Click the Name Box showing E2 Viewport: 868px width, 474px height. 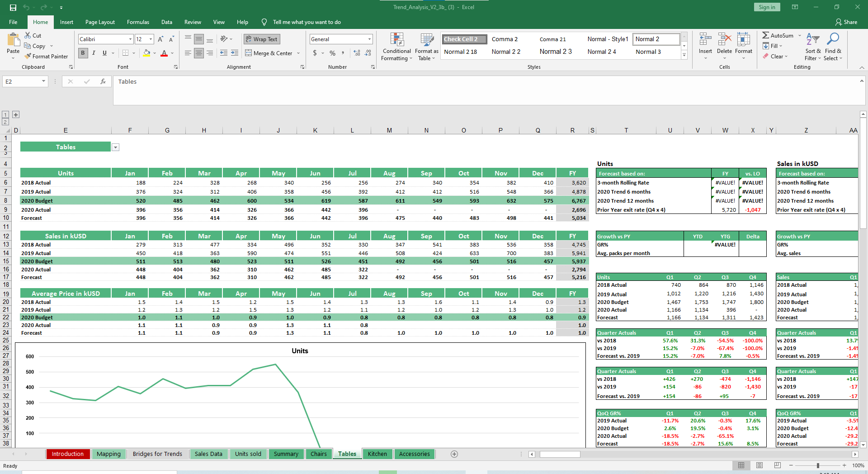22,81
